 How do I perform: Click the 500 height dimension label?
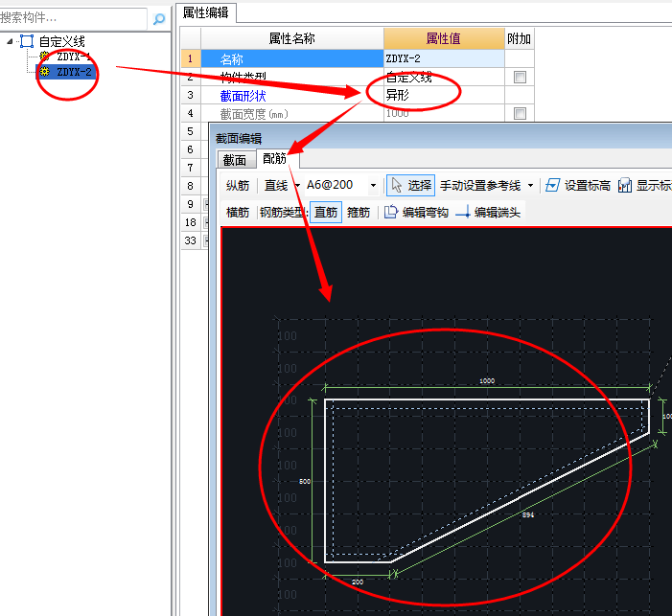tap(305, 482)
